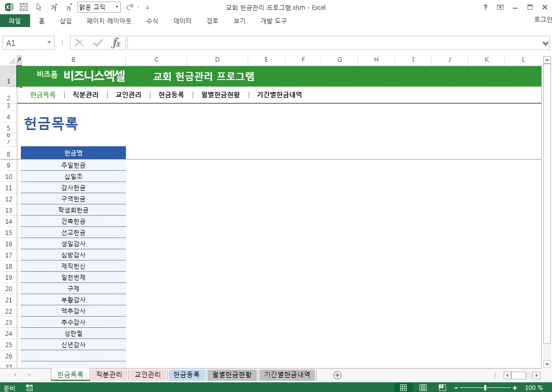Click the zoom in plus button

[x=515, y=388]
